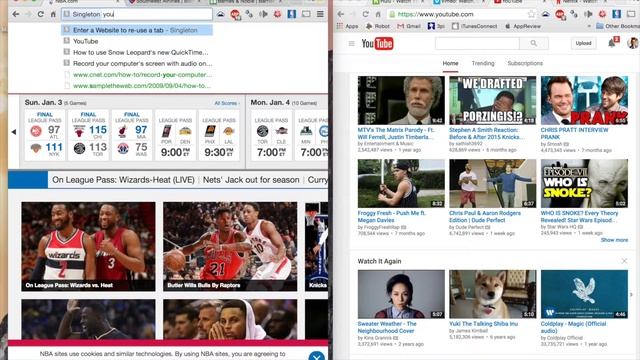Open the account avatar menu
The image size is (640, 360).
(633, 43)
